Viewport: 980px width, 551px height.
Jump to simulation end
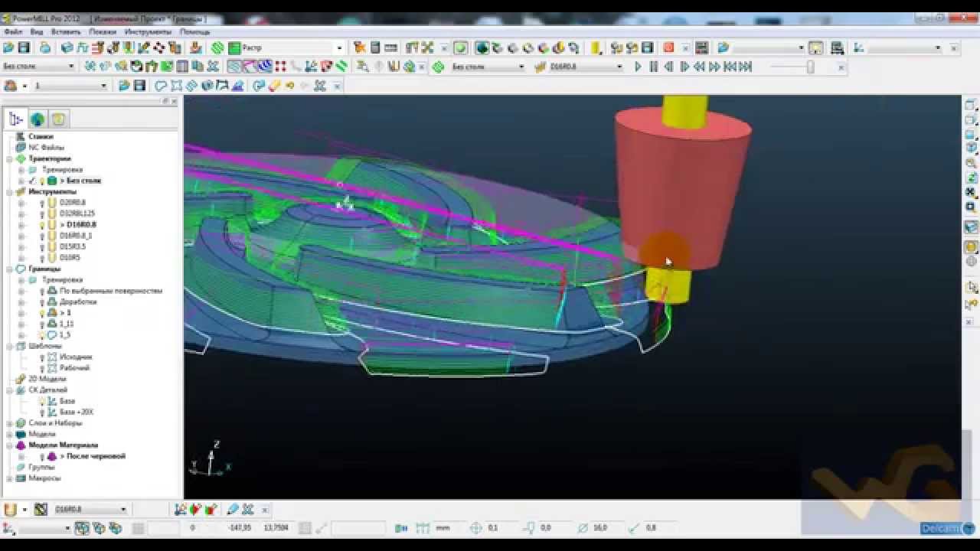[745, 67]
